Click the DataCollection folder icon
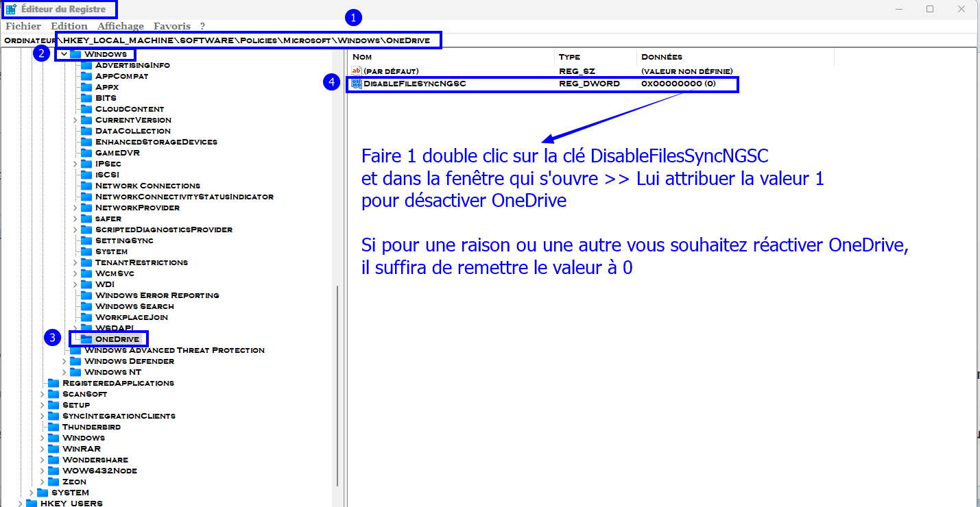 86,131
